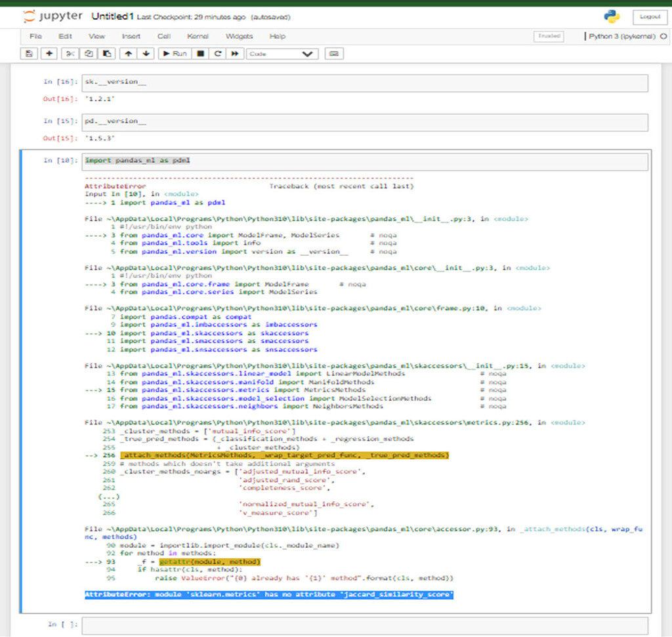Copy the selected cell using copy icon
The width and height of the screenshot is (672, 637).
(88, 53)
